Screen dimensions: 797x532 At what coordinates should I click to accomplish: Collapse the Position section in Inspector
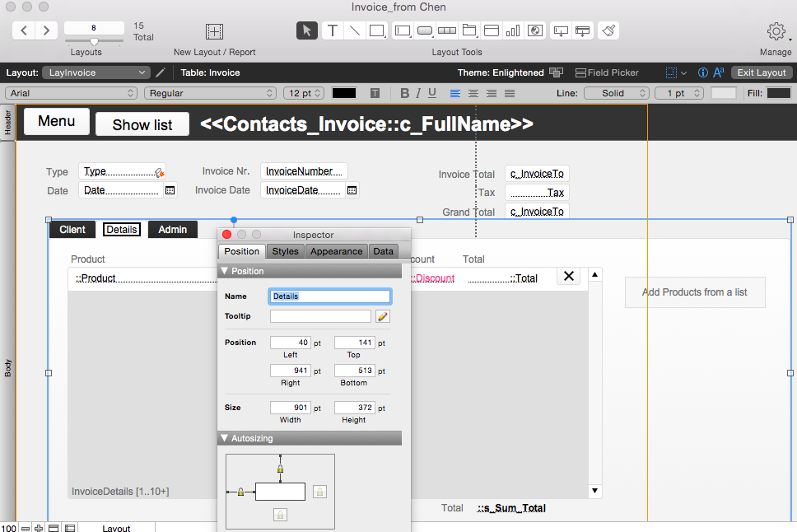click(224, 271)
